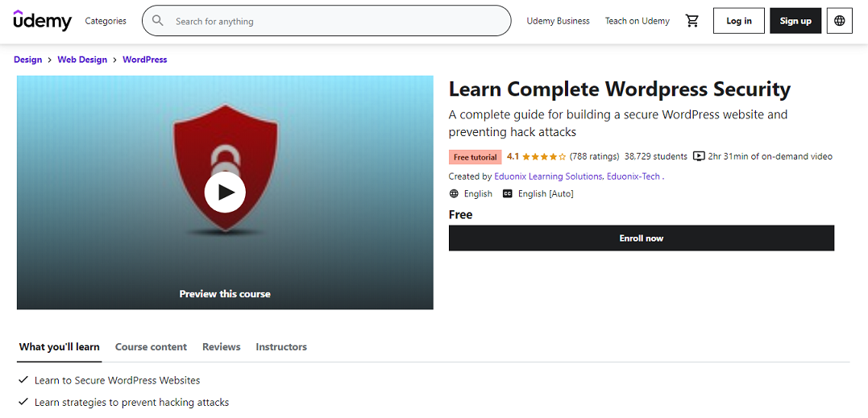
Task: Click the search magnifier icon
Action: [x=158, y=21]
